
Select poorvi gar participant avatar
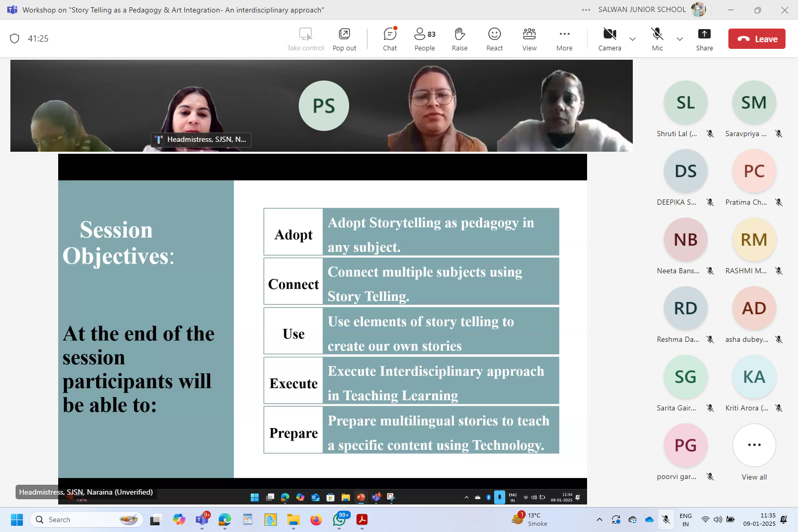click(x=685, y=446)
